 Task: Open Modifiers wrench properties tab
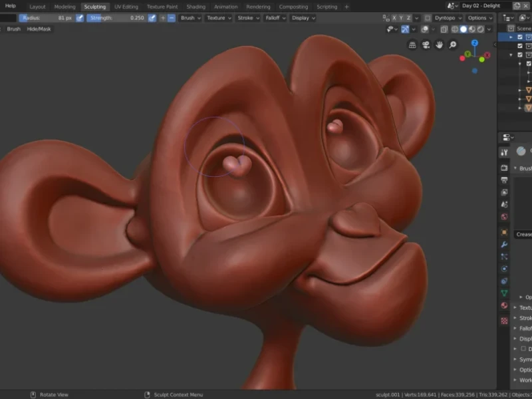pyautogui.click(x=504, y=245)
